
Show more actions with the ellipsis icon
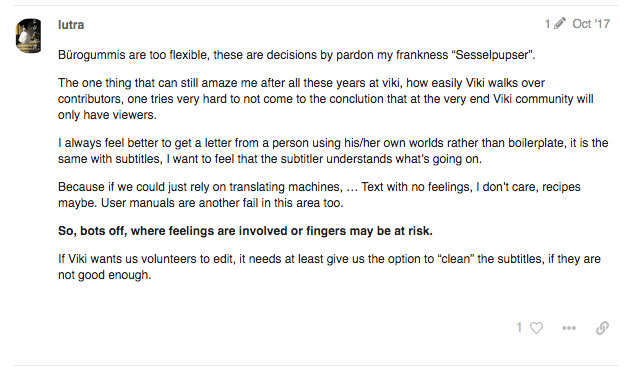[569, 328]
